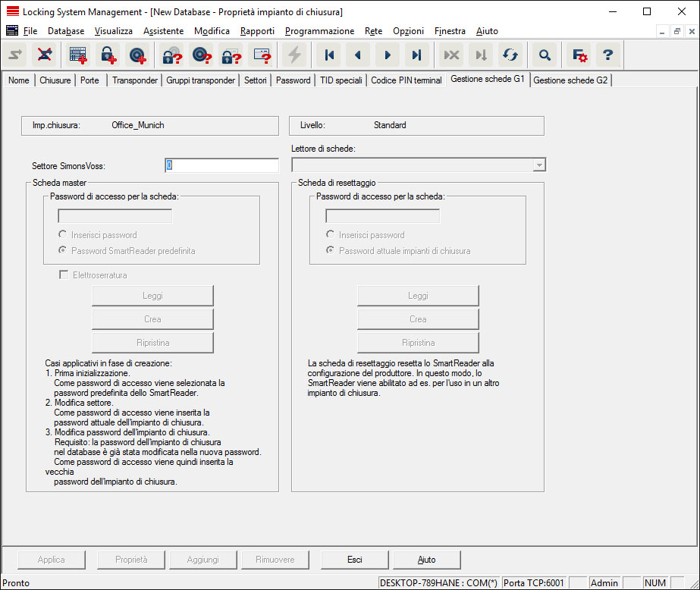Switch to Gestione schede G2 tab
The image size is (700, 590).
click(570, 80)
